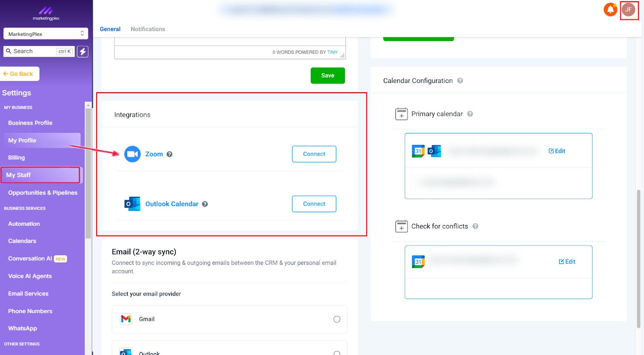The image size is (644, 355).
Task: Click the main page scrollbar thumb
Action: 638,259
